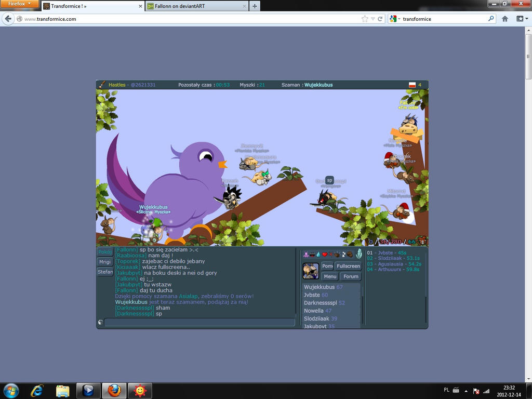Click the gift box icon by score
The width and height of the screenshot is (532, 399).
(x=422, y=241)
